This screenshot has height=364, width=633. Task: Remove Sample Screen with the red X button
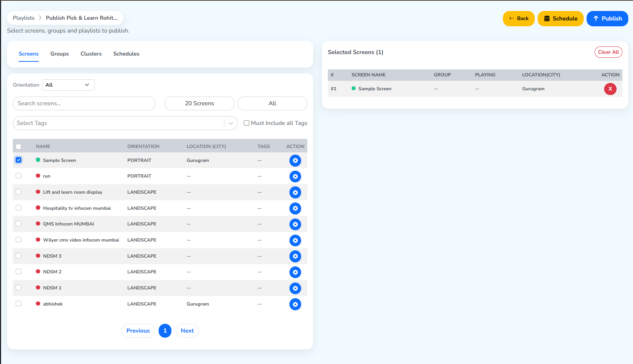point(610,89)
